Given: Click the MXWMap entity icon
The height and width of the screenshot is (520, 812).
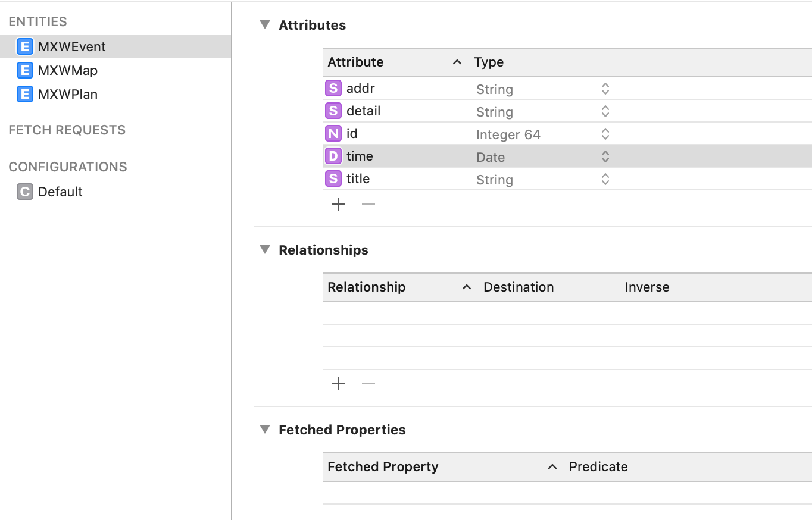Looking at the screenshot, I should (x=24, y=70).
